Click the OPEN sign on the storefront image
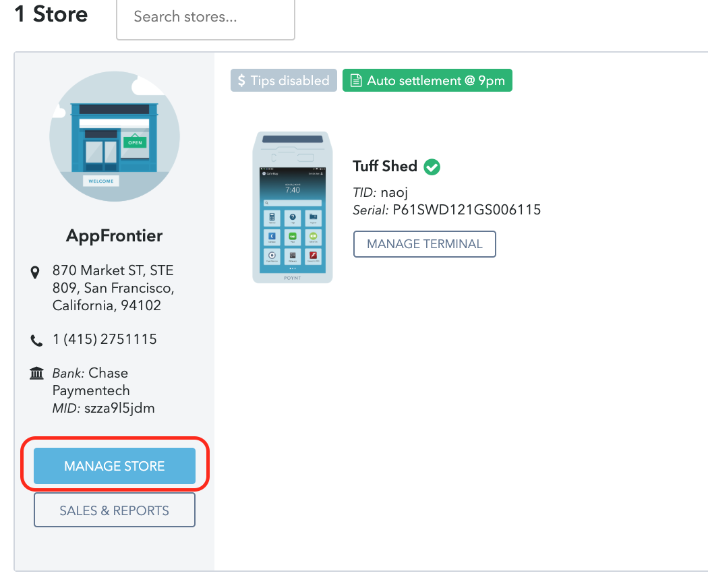 pos(135,143)
